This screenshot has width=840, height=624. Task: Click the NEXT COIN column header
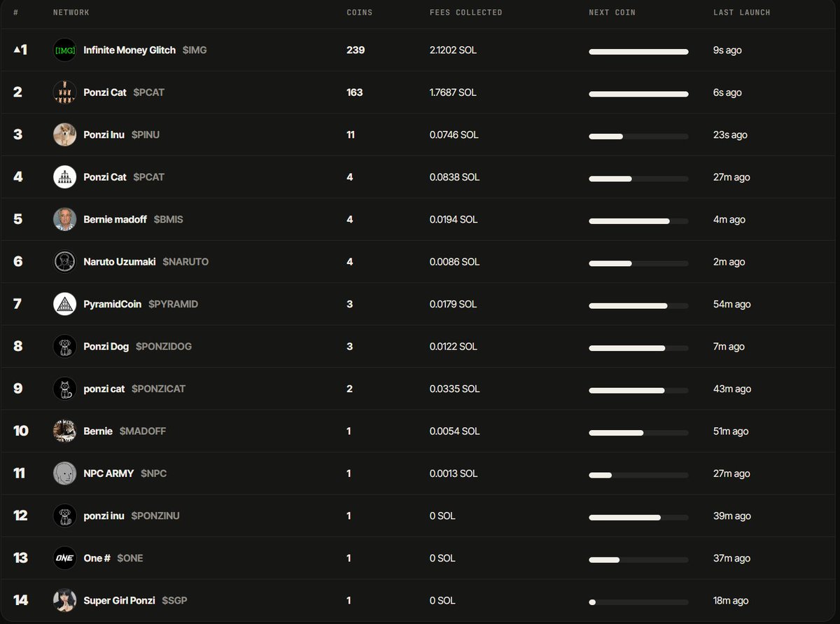(x=612, y=13)
